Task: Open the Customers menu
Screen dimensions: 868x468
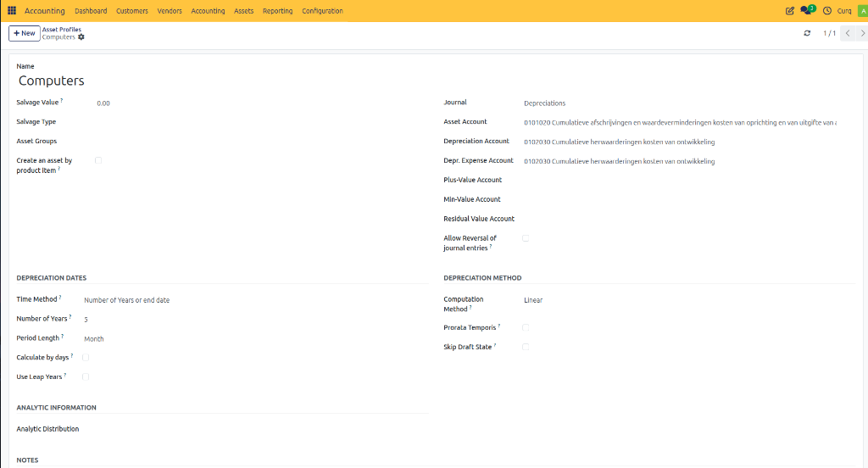Action: click(132, 10)
